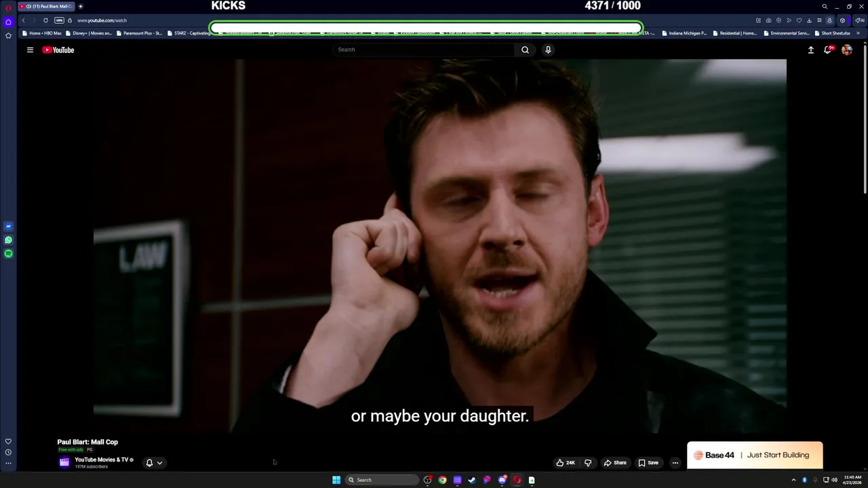This screenshot has width=868, height=488.
Task: Open the sidebar heart pinboards icon
Action: point(8,441)
